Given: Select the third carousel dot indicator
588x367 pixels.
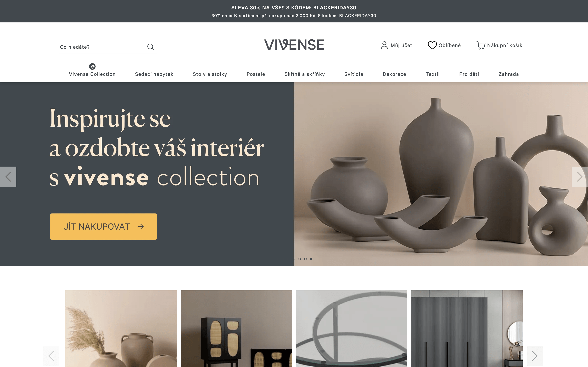Looking at the screenshot, I should (x=305, y=259).
